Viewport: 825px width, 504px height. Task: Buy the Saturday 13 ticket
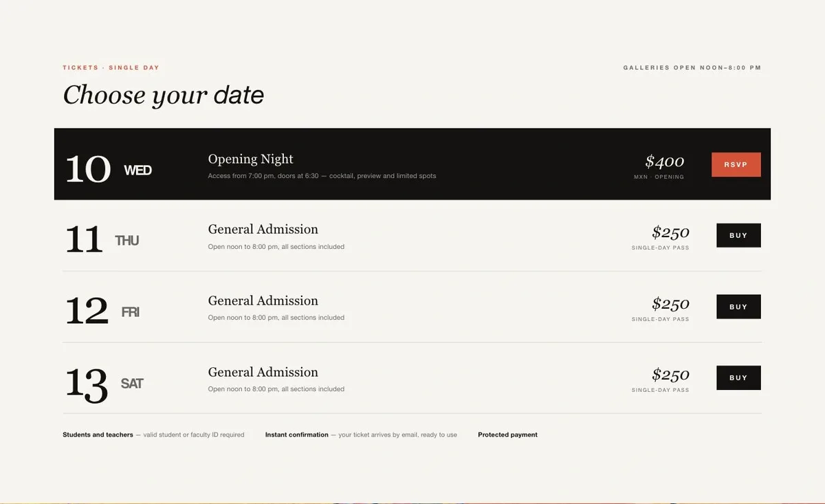[738, 377]
